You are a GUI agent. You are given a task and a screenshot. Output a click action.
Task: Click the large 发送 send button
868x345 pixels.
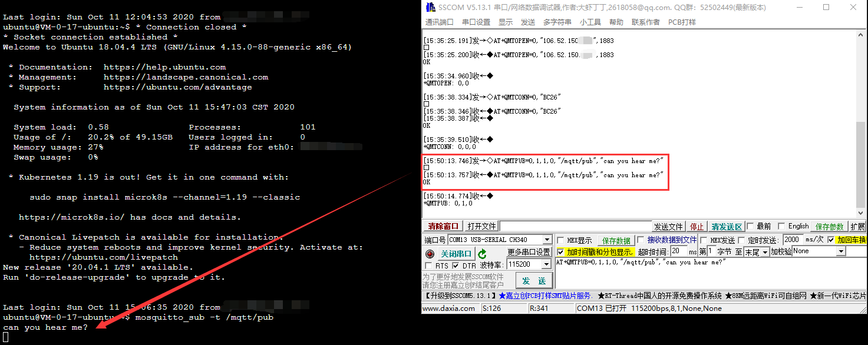coord(534,281)
